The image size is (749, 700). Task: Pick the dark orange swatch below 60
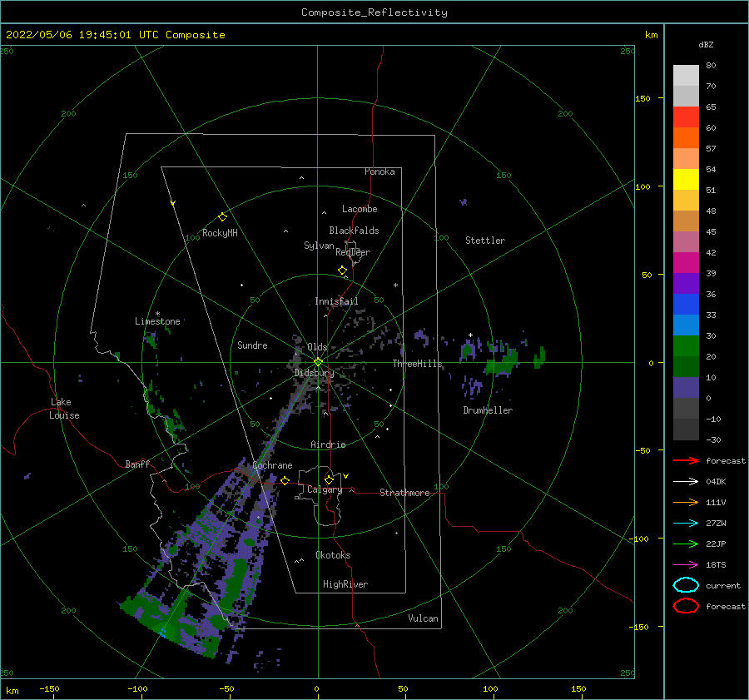coord(686,137)
